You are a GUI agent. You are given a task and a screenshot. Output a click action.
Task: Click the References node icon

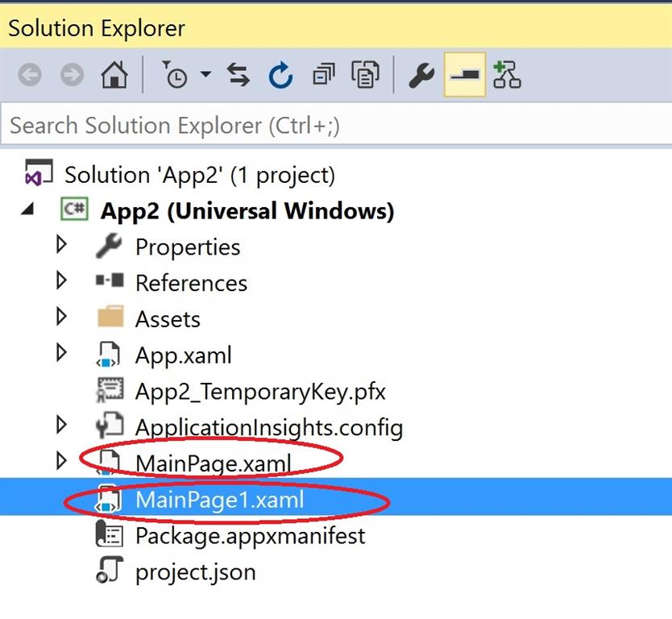click(110, 280)
